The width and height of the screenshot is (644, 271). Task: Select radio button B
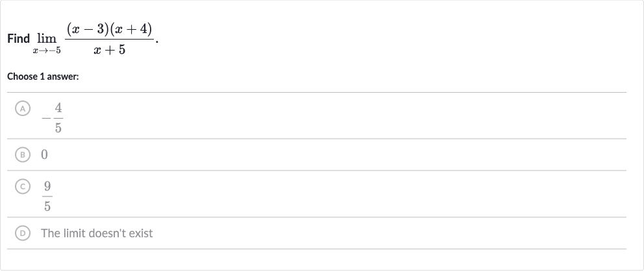pyautogui.click(x=23, y=154)
